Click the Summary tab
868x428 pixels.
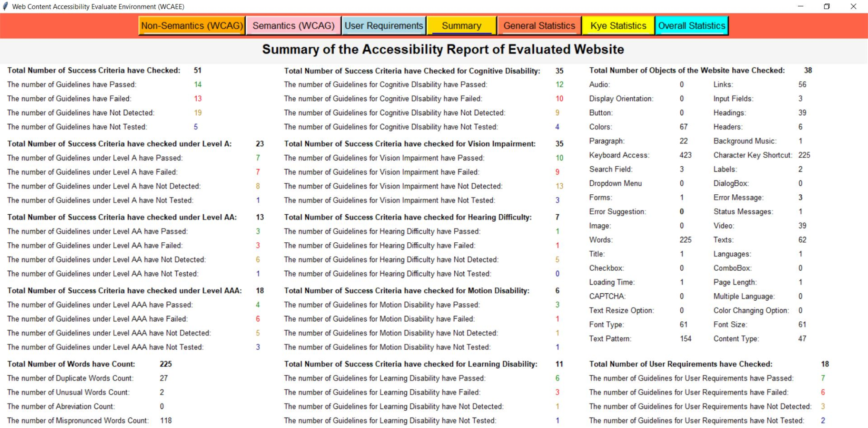(x=461, y=26)
